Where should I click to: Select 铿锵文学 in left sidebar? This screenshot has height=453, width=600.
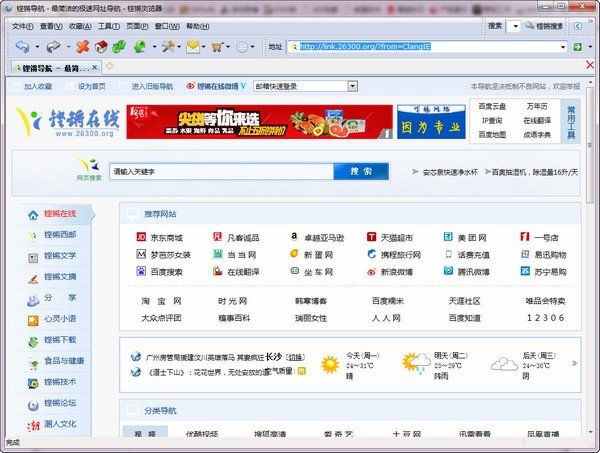click(59, 256)
